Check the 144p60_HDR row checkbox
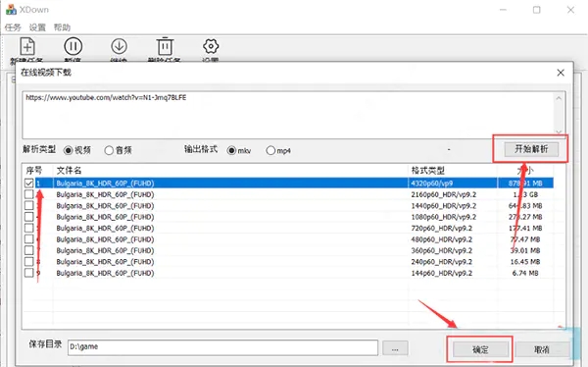588x367 pixels. [x=28, y=273]
